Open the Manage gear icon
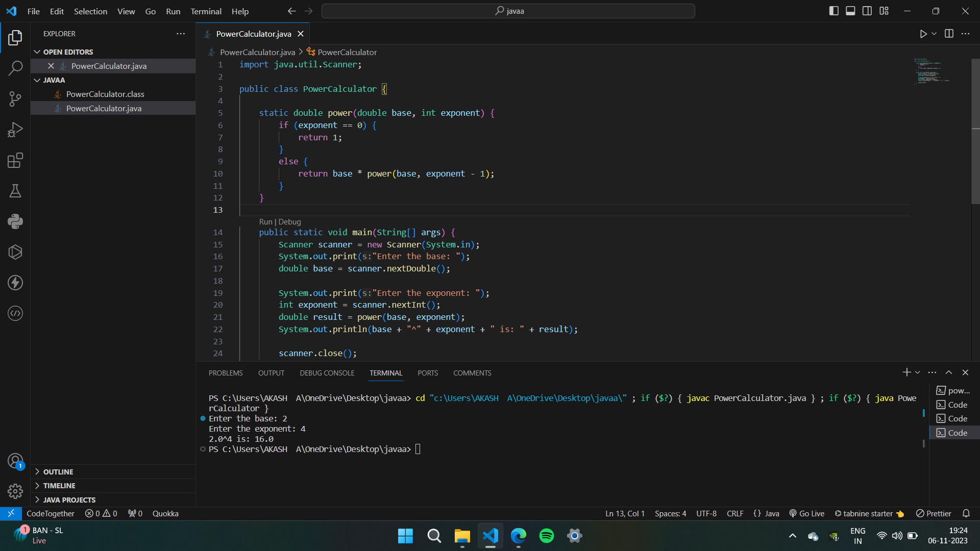980x551 pixels. [15, 491]
